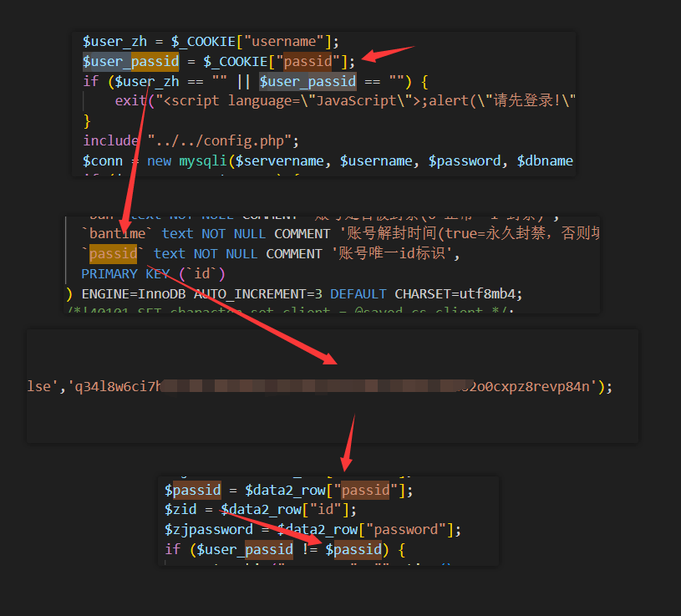Click the PRIMARY KEY keywords
Viewport: 681px width, 616px height.
tap(125, 274)
